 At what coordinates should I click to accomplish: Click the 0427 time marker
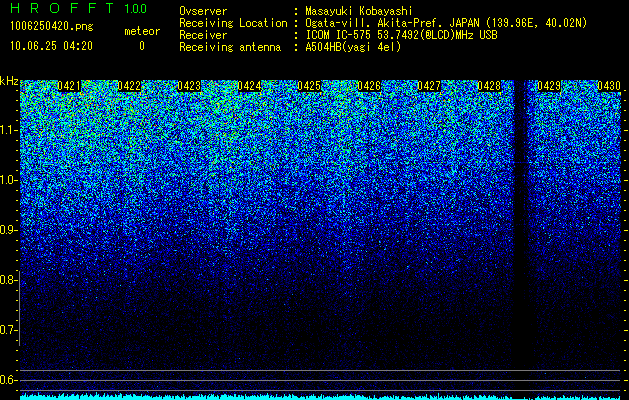tap(429, 86)
